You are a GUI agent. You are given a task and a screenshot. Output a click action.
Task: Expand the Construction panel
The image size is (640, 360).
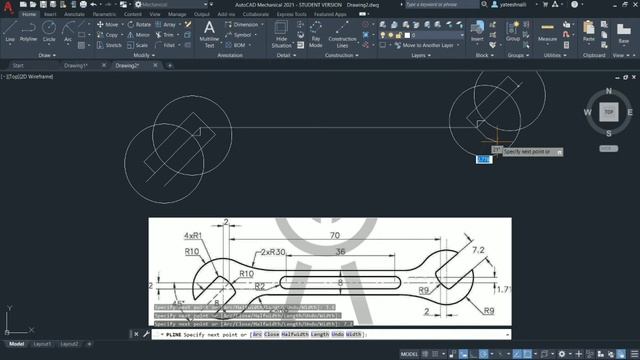pyautogui.click(x=342, y=55)
